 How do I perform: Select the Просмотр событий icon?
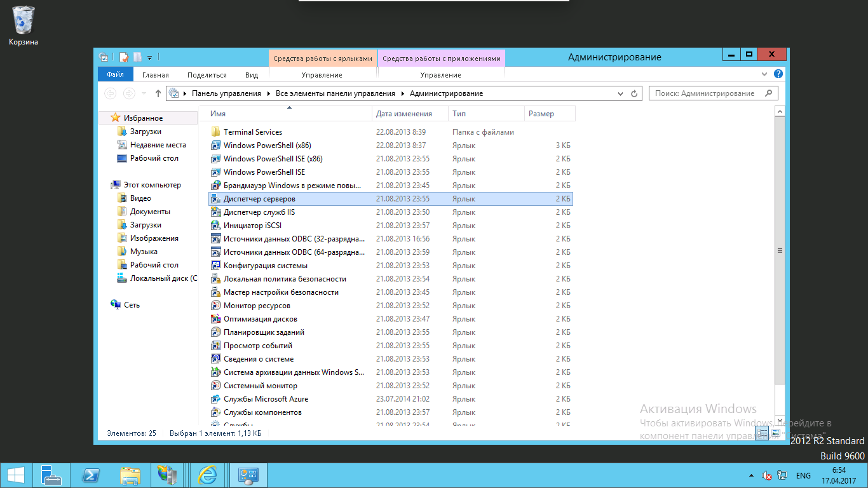pyautogui.click(x=215, y=346)
